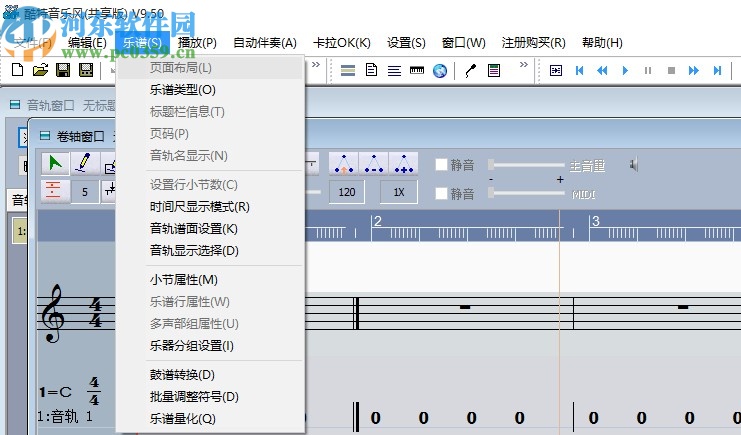Image resolution: width=741 pixels, height=435 pixels.
Task: Click the 卷轴窗口 window title icon
Action: click(45, 136)
